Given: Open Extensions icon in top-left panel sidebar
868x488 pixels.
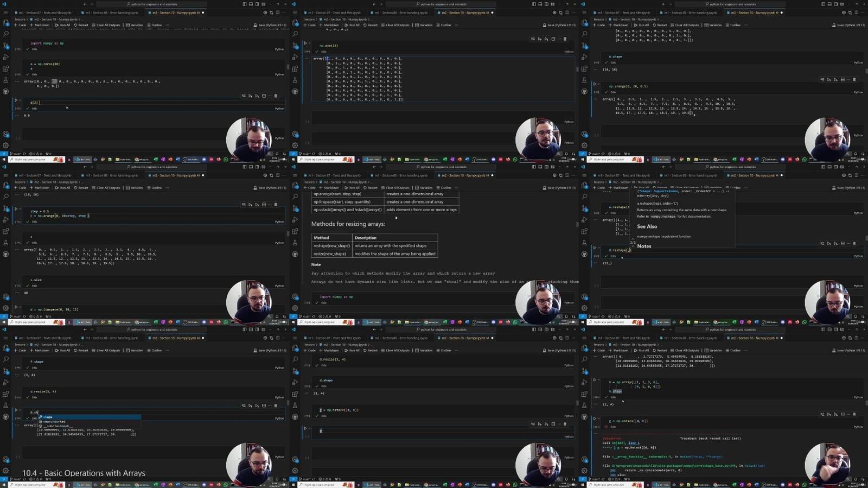Looking at the screenshot, I should (x=5, y=68).
